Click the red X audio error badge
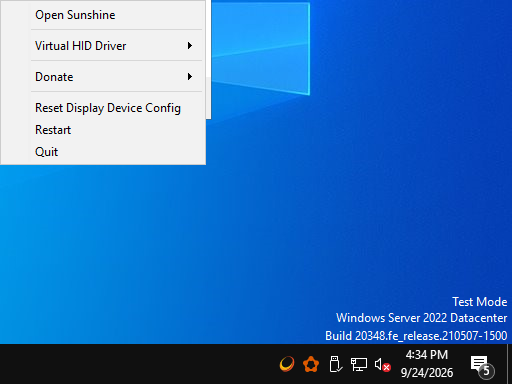Screen dimensions: 512x384 [x=387, y=368]
